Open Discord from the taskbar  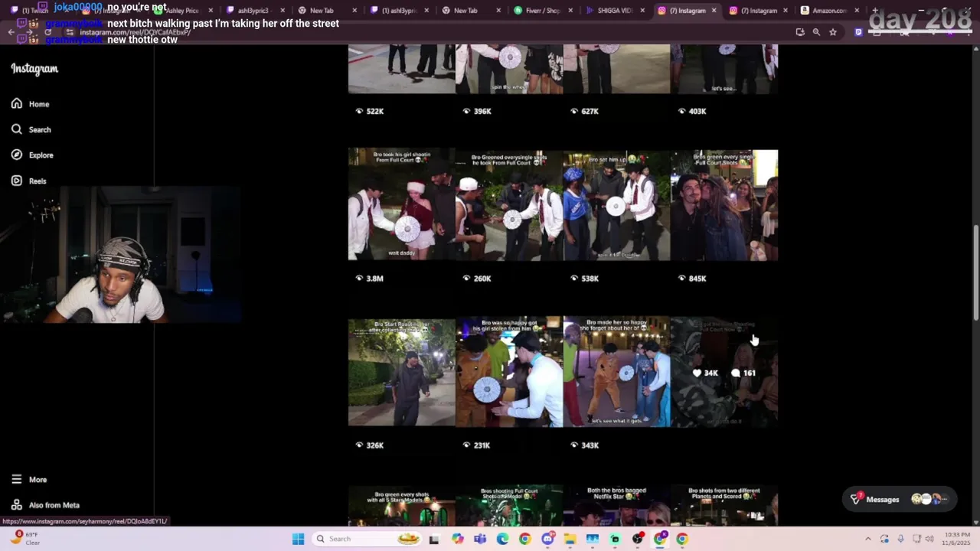pos(547,539)
